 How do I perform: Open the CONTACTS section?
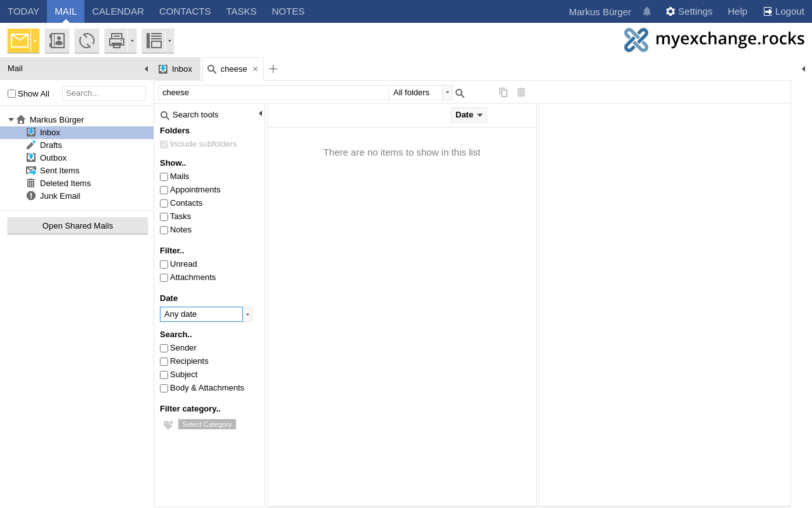click(x=185, y=11)
